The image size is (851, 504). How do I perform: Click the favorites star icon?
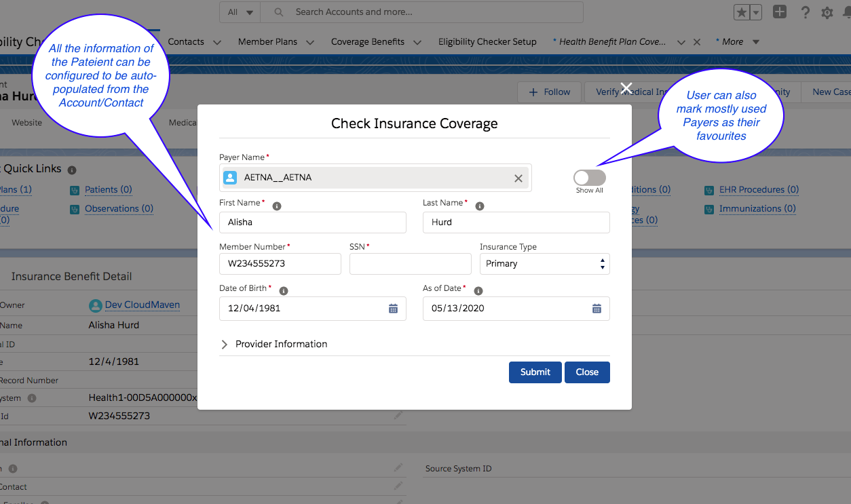pos(741,12)
